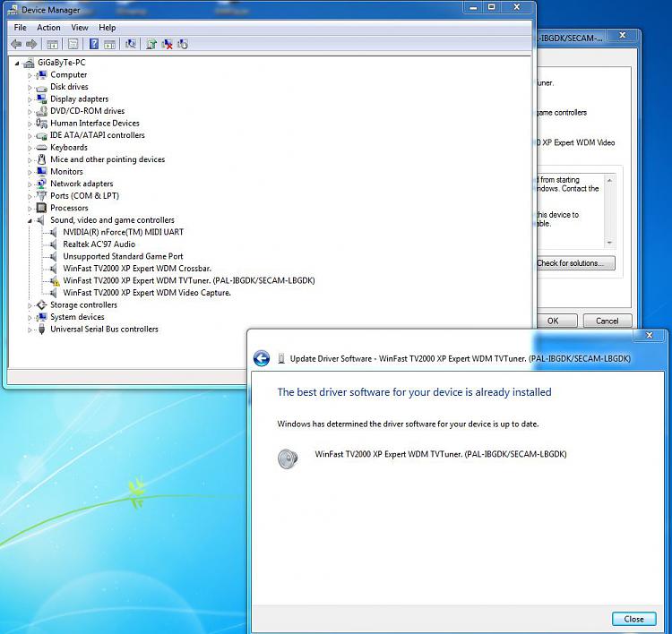
Task: Click Close in Update Driver Software dialog
Action: pos(633,619)
